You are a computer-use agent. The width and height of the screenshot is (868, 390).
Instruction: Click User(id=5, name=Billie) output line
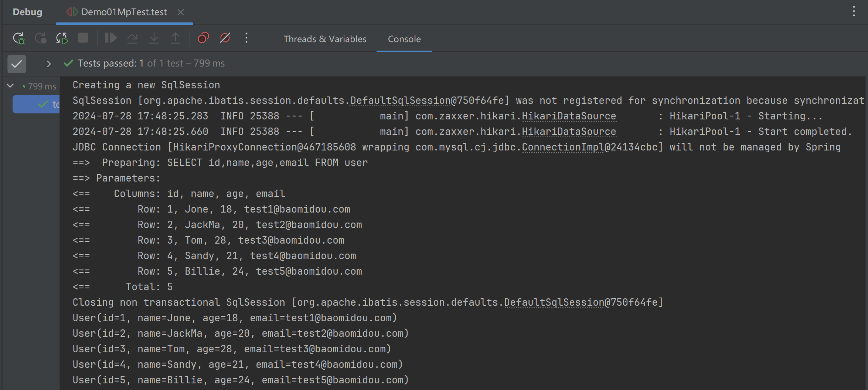point(241,380)
